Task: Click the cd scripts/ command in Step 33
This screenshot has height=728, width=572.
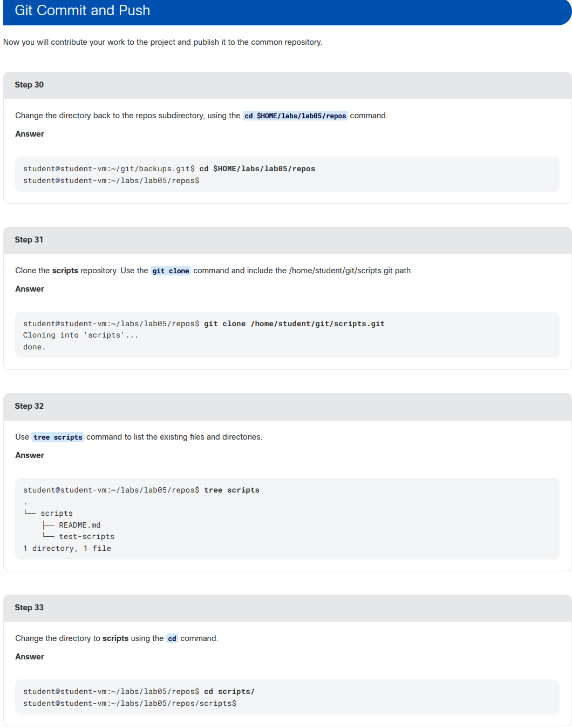Action: [229, 691]
